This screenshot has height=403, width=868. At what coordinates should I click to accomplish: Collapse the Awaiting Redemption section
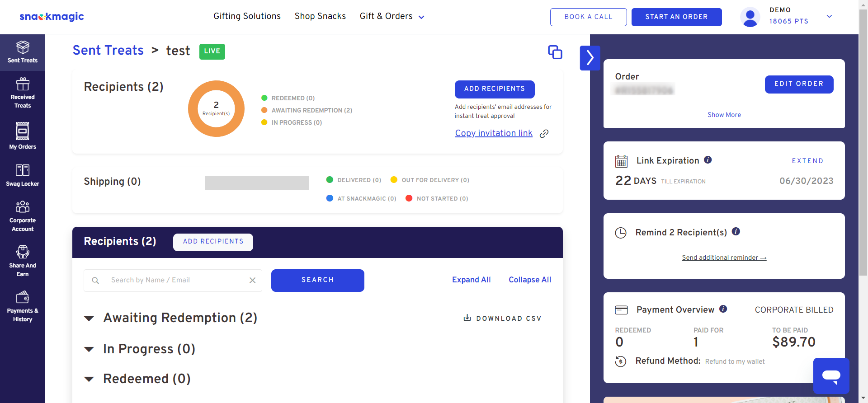(89, 319)
